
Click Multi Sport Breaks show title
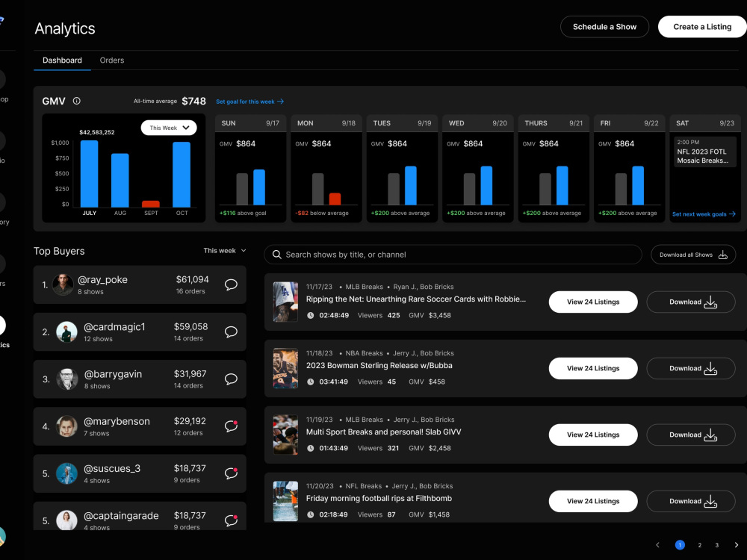click(x=383, y=432)
